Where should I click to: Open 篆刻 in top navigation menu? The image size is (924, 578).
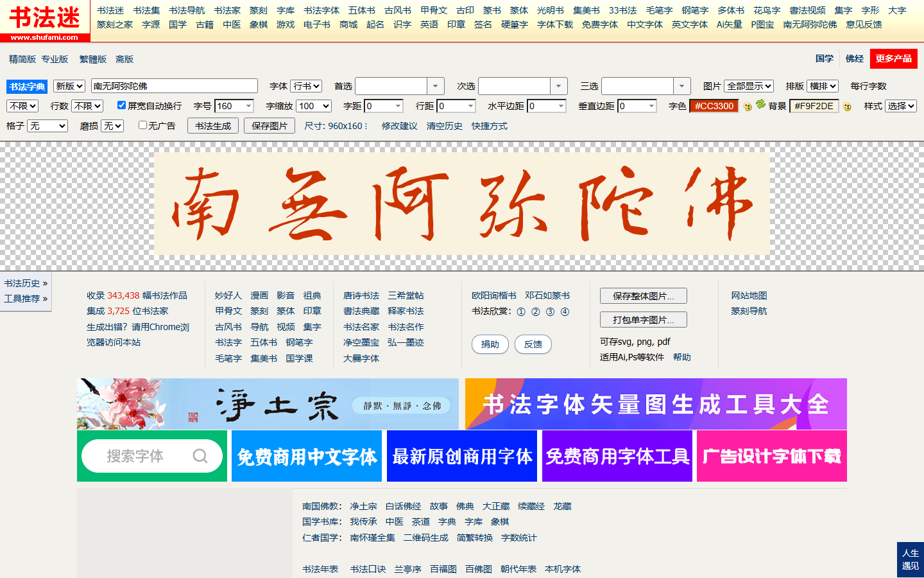click(259, 10)
